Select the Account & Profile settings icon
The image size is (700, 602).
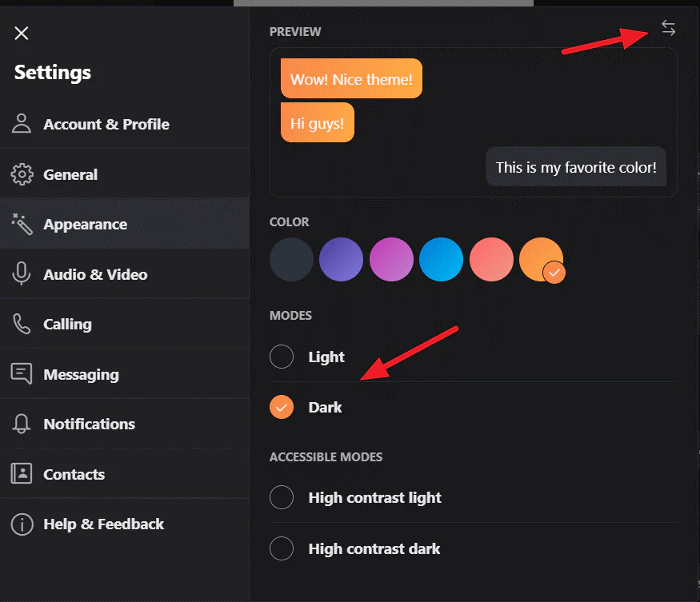click(x=21, y=124)
